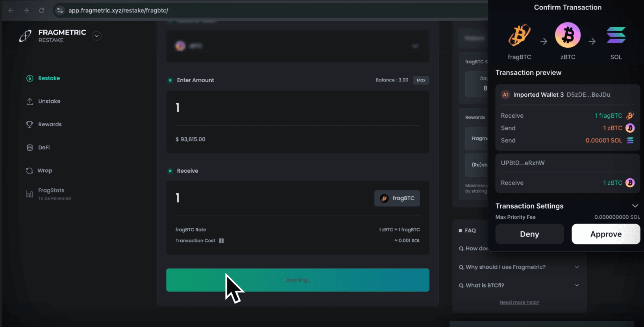Click the address bar URL app.fragmetric.xyz
The width and height of the screenshot is (644, 327).
(118, 11)
